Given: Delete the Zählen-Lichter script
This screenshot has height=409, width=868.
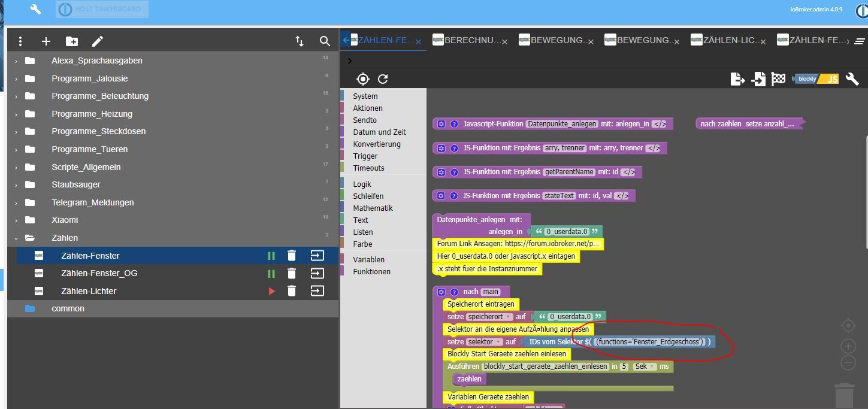Looking at the screenshot, I should [292, 291].
